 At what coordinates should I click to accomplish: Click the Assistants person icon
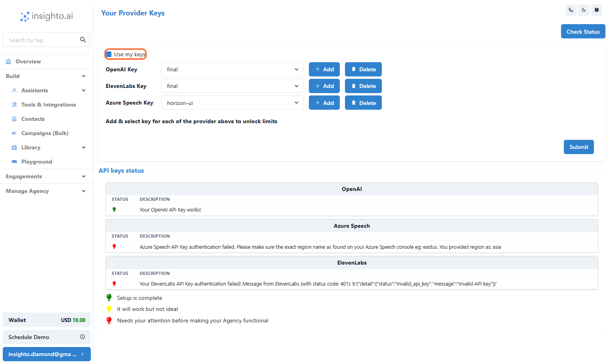[x=14, y=90]
